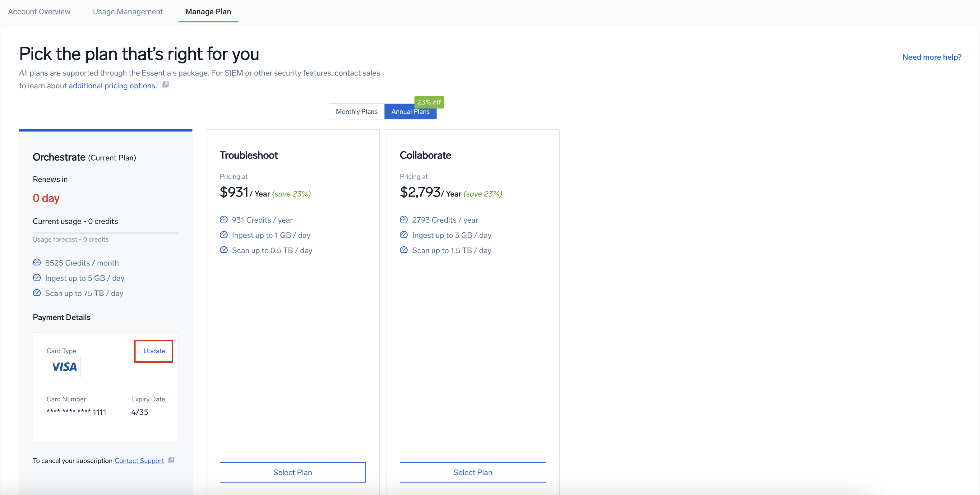This screenshot has width=980, height=495.
Task: Select the Collaborate annual plan
Action: tap(473, 472)
